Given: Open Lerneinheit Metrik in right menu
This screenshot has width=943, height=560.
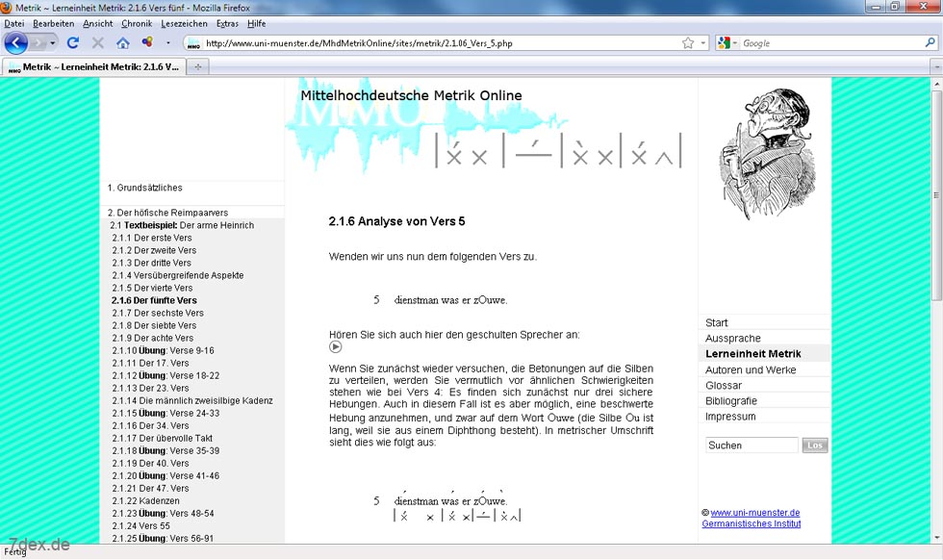Looking at the screenshot, I should pos(752,354).
